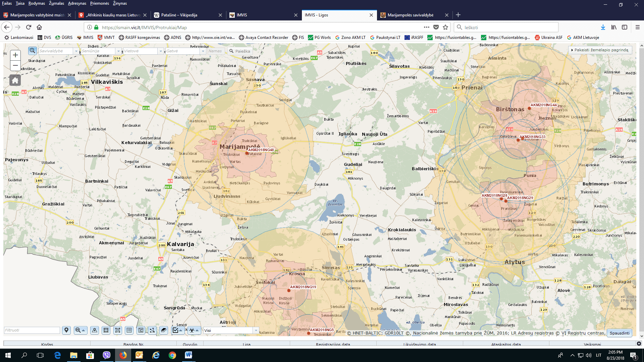This screenshot has width=644, height=362.
Task: Click the legend list tool icon
Action: pyautogui.click(x=141, y=330)
